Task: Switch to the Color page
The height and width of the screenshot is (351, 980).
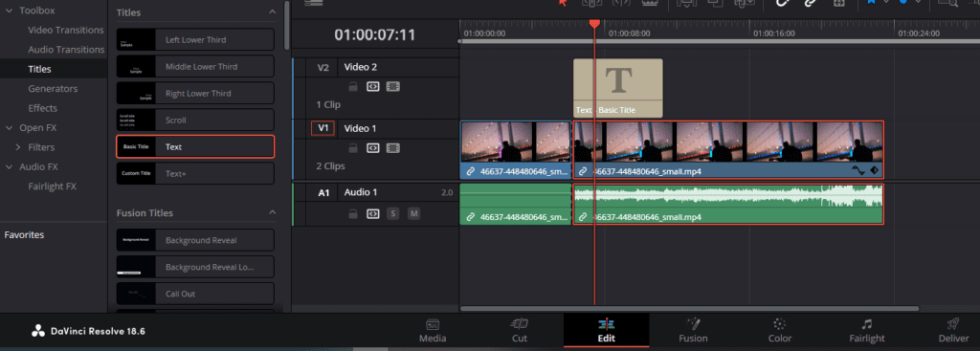Action: pyautogui.click(x=779, y=331)
